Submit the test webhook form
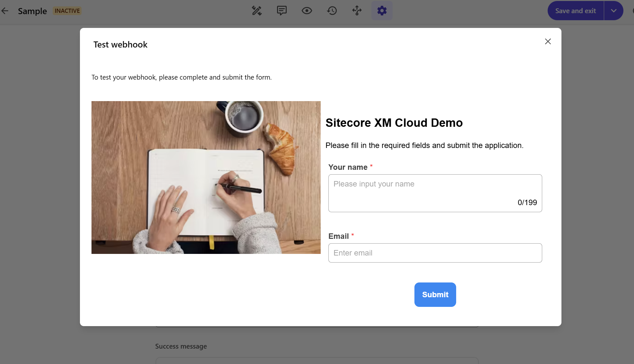The image size is (634, 364). coord(435,295)
